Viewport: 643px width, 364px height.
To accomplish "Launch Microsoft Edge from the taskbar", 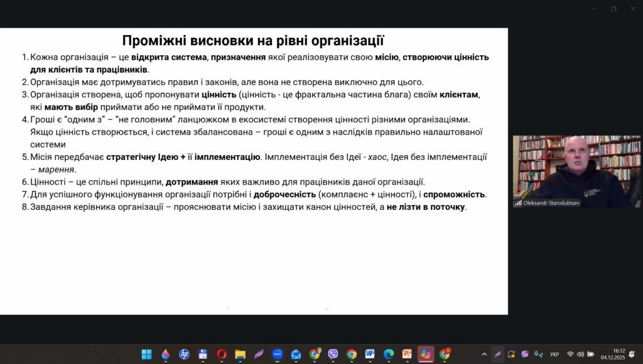I will click(x=388, y=354).
